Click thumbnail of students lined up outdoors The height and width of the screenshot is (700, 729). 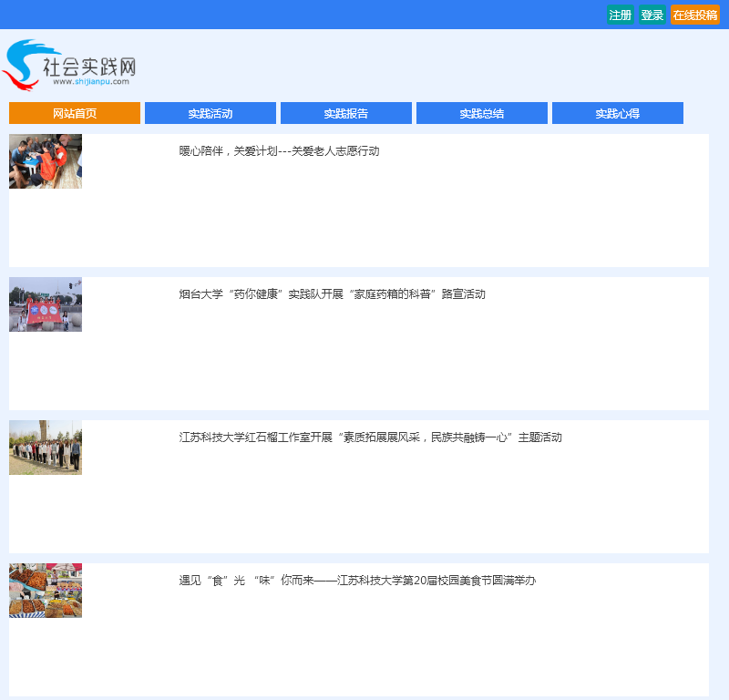[x=46, y=448]
